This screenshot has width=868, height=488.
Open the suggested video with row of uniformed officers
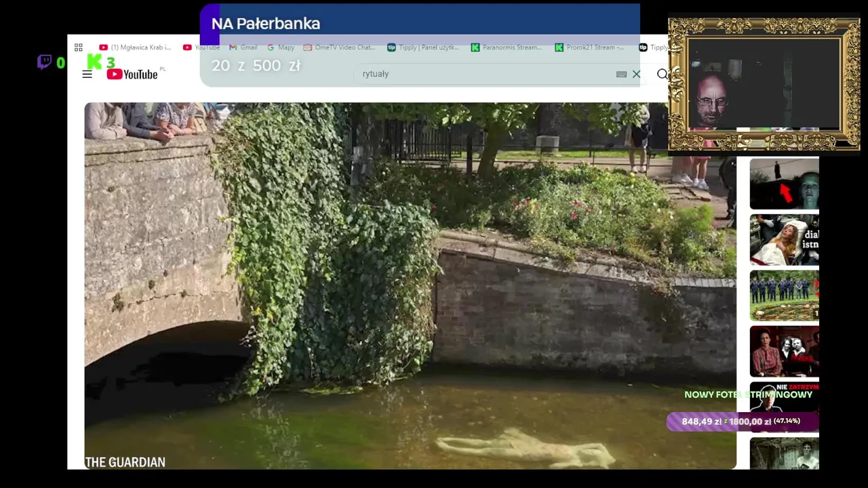point(784,295)
